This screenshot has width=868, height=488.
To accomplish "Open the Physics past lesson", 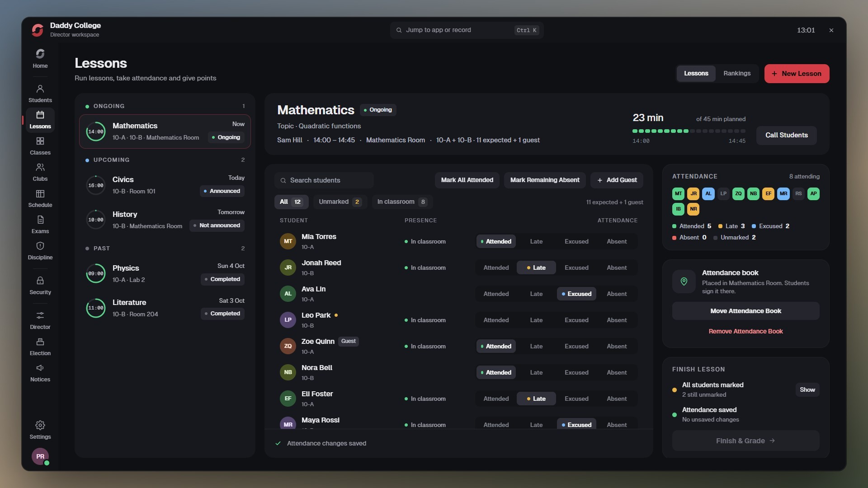I will [165, 273].
